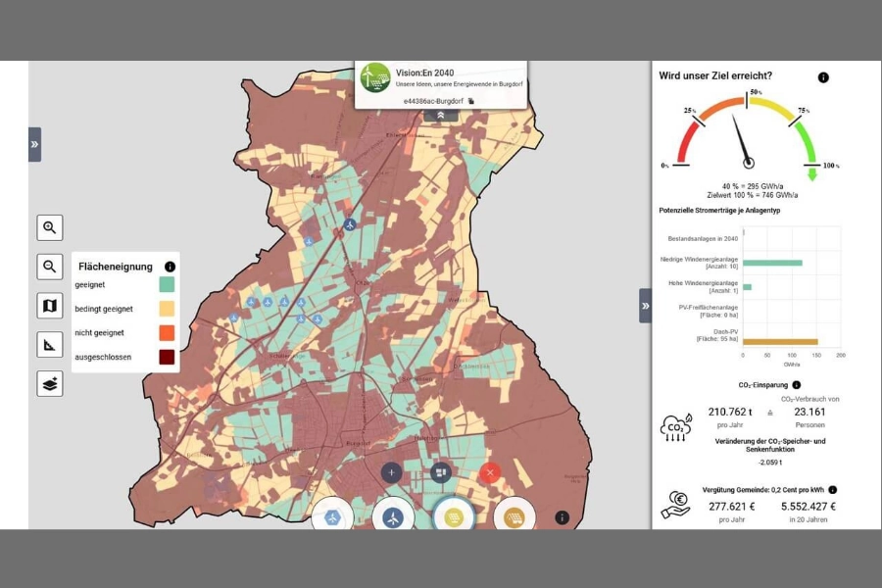Open the Vision:En 2040 title banner
This screenshot has width=882, height=588.
click(x=425, y=73)
